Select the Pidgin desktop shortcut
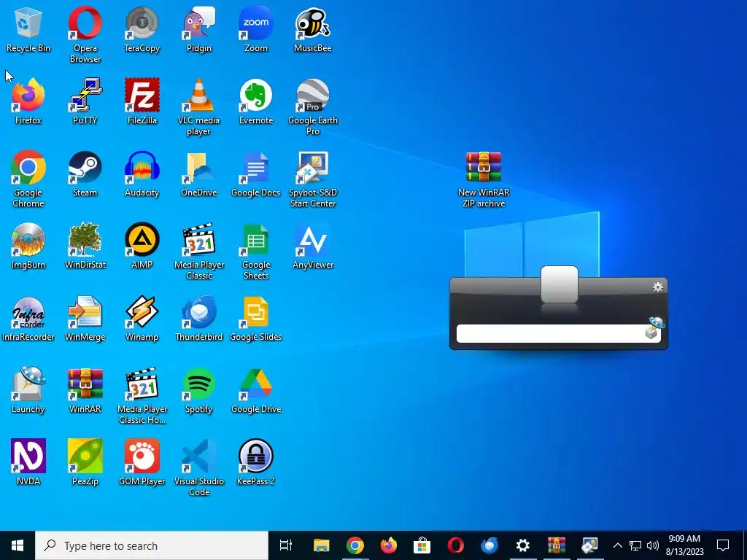Screen dimensions: 747x560 click(198, 29)
